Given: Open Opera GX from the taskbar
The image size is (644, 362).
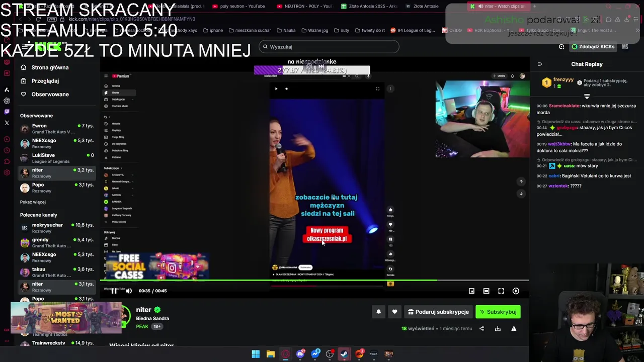Looking at the screenshot, I should coord(285,354).
